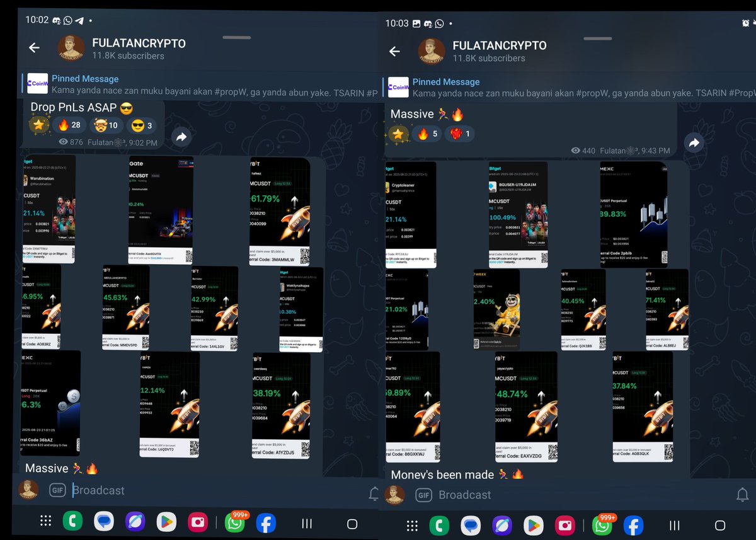Forward the Drop PnLs ASAP message via share arrow

[x=181, y=137]
